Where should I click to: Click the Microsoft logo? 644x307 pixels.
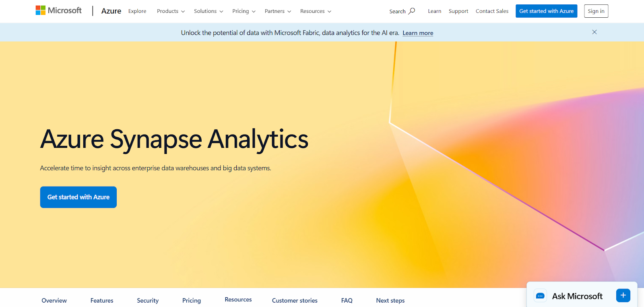58,10
